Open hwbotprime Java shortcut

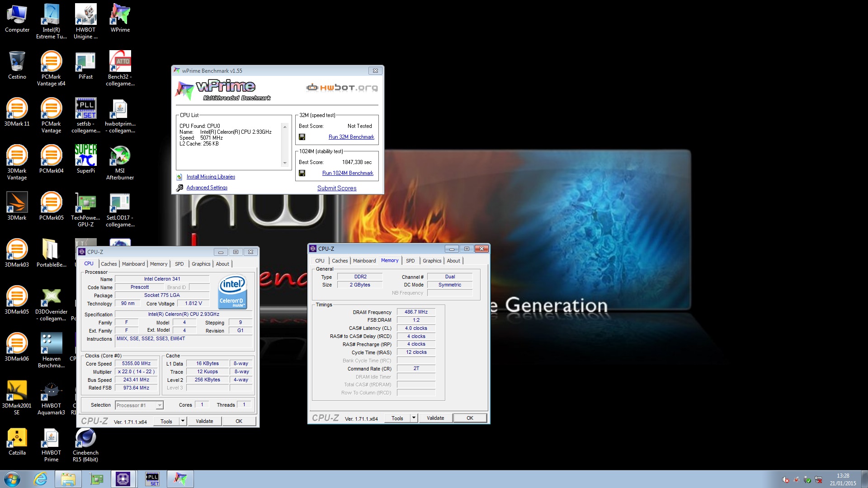point(120,115)
